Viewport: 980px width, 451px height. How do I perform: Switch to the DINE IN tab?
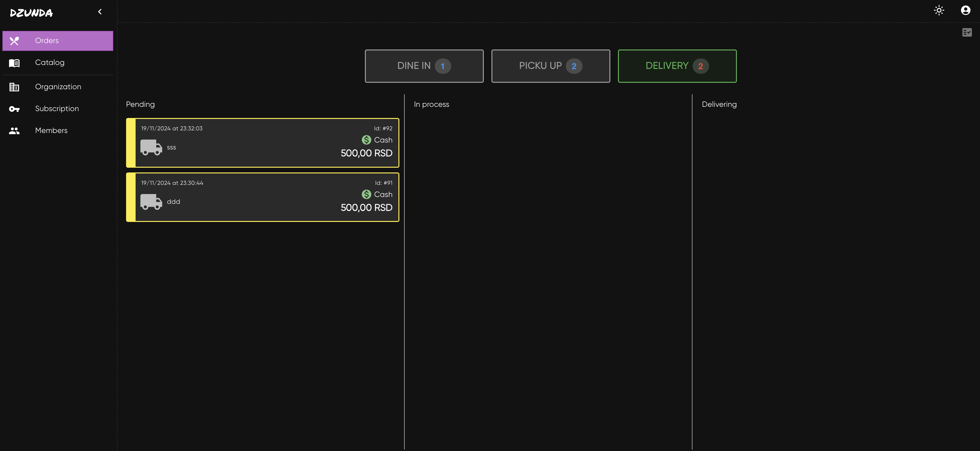tap(424, 66)
